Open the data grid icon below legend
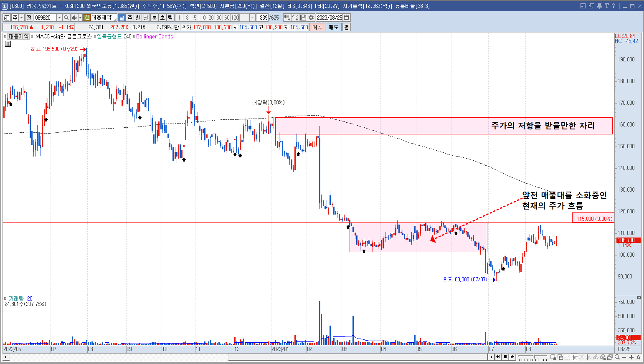644x364 pixels. pyautogui.click(x=8, y=43)
